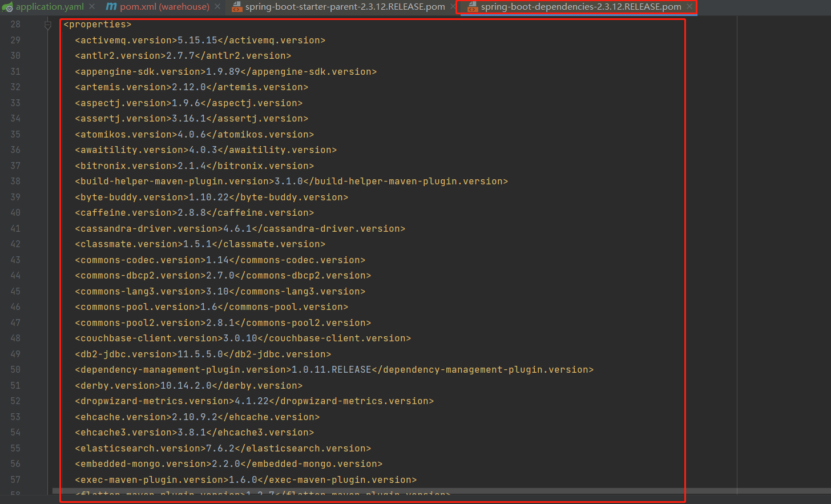Click the awaitility.version 4.0.3 line
This screenshot has height=504, width=831.
(206, 150)
